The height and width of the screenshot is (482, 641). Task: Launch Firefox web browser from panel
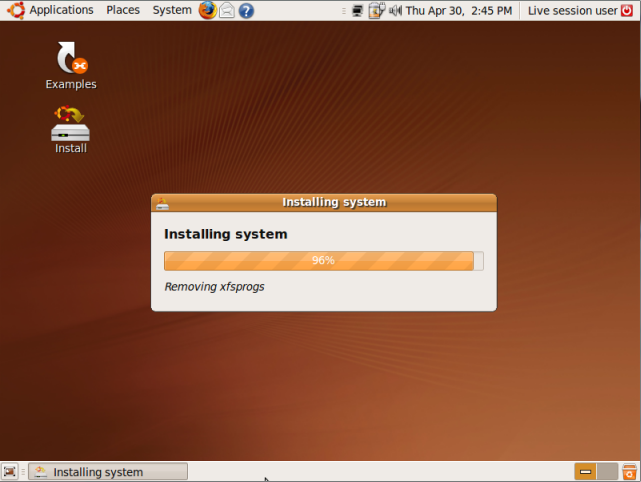(208, 10)
